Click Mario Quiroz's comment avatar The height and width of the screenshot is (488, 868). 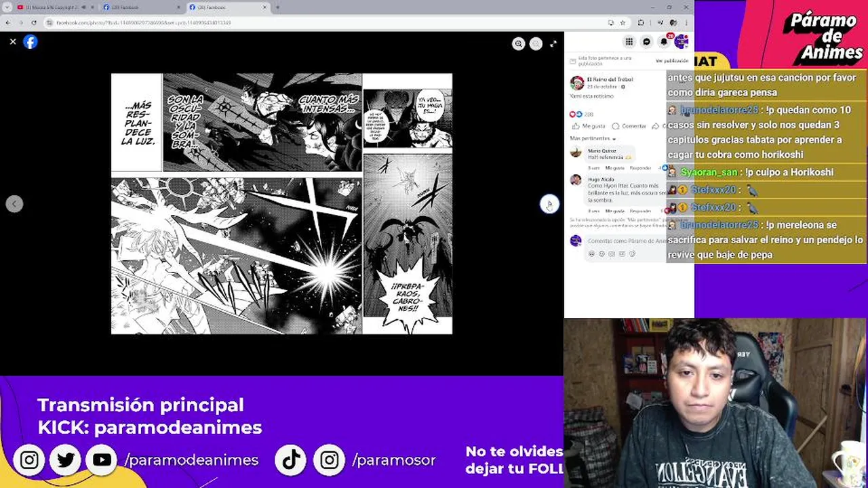[576, 152]
